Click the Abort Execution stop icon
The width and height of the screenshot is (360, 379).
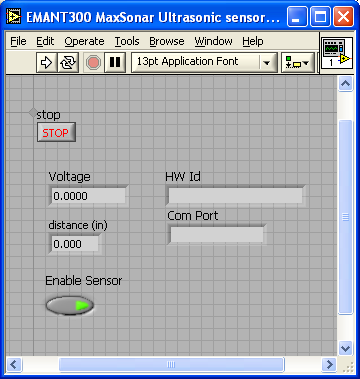[93, 62]
